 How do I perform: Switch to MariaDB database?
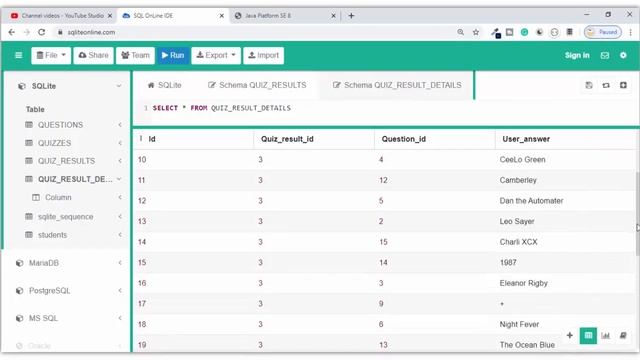(44, 263)
